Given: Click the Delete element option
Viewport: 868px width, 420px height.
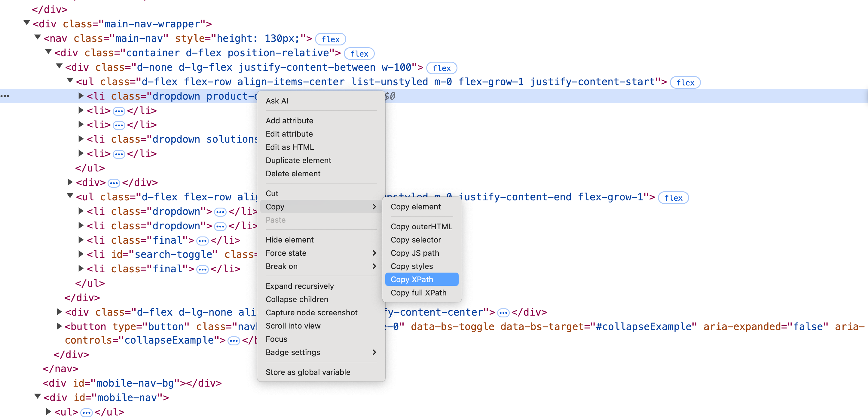Looking at the screenshot, I should (293, 173).
